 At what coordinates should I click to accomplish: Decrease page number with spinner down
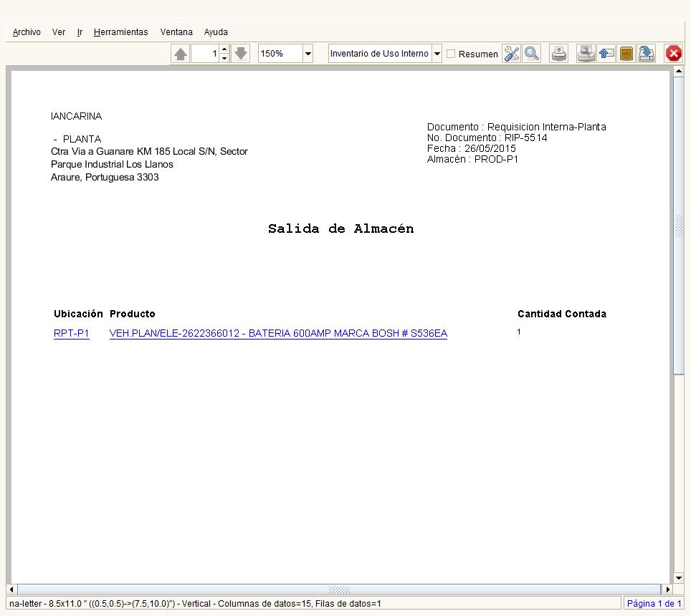[224, 58]
